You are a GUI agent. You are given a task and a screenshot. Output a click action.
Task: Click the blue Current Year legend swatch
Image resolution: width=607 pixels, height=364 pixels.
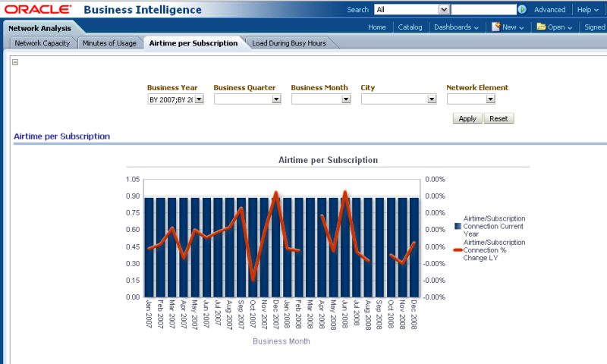(458, 226)
